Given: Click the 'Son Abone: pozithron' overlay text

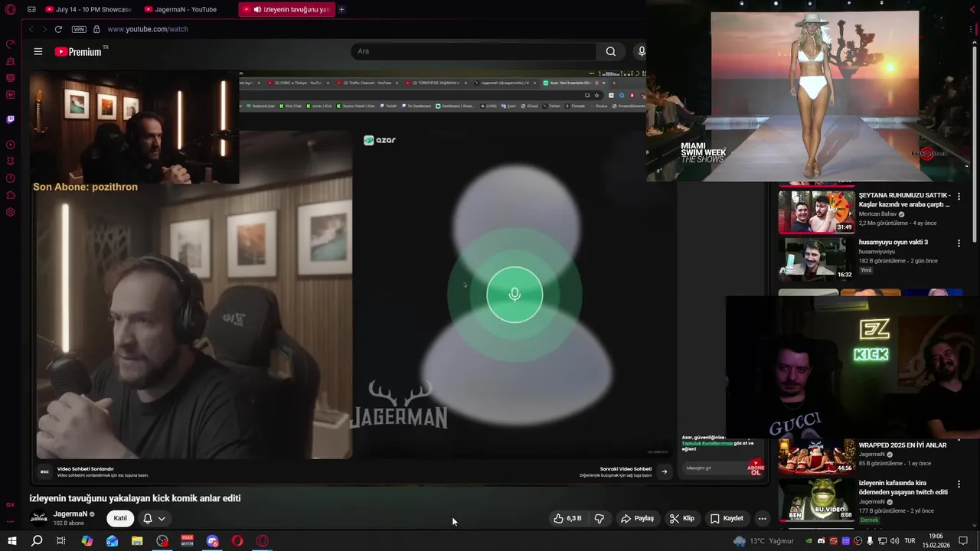Looking at the screenshot, I should point(85,187).
